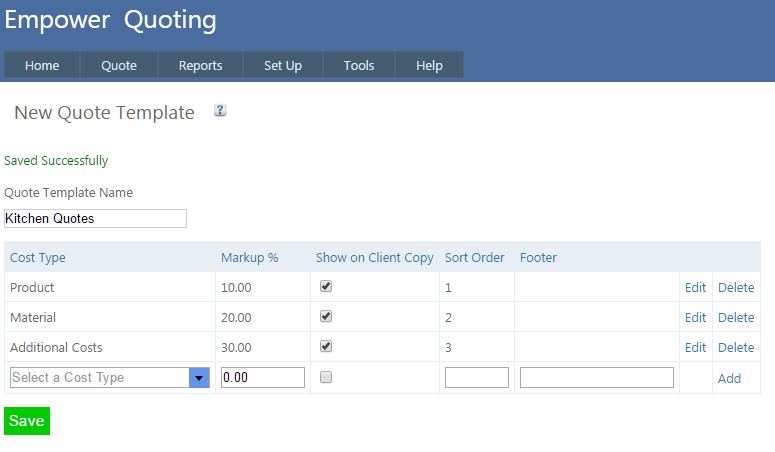
Task: Click the Quote Template Name field
Action: [x=96, y=218]
